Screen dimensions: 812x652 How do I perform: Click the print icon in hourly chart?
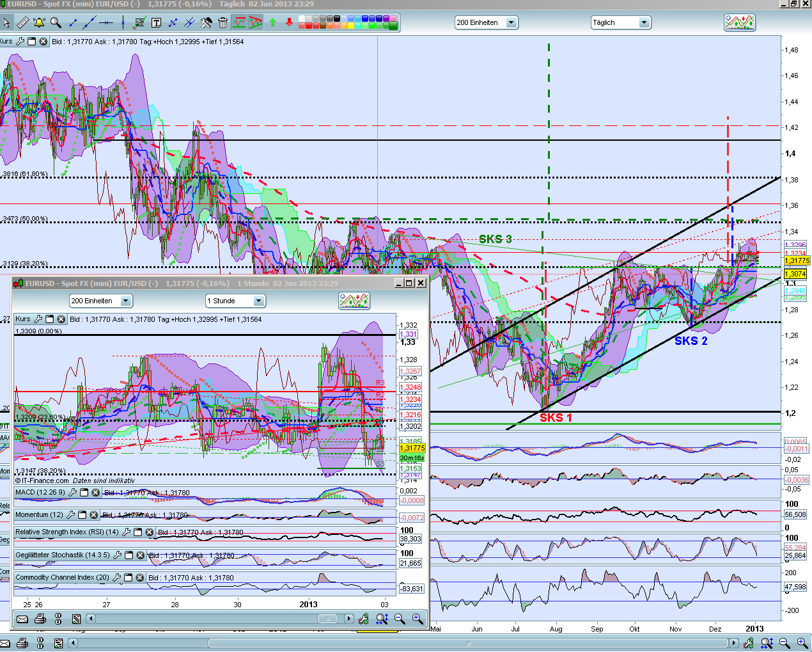tap(40, 619)
